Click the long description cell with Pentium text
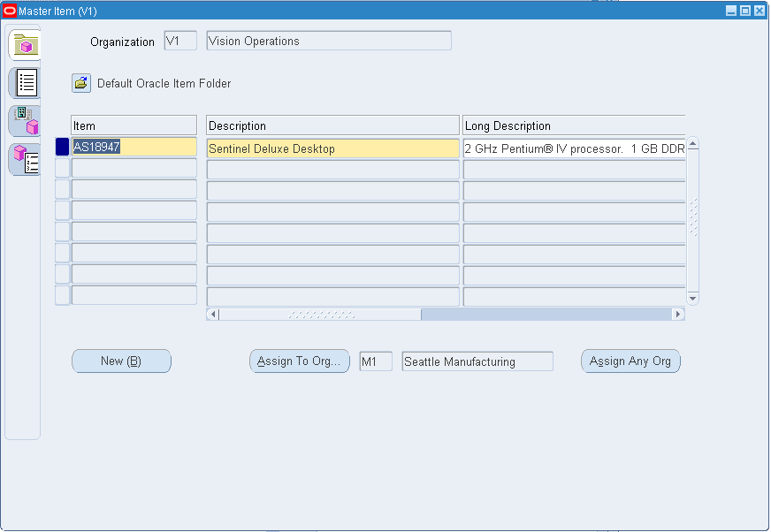The height and width of the screenshot is (532, 771). (574, 148)
